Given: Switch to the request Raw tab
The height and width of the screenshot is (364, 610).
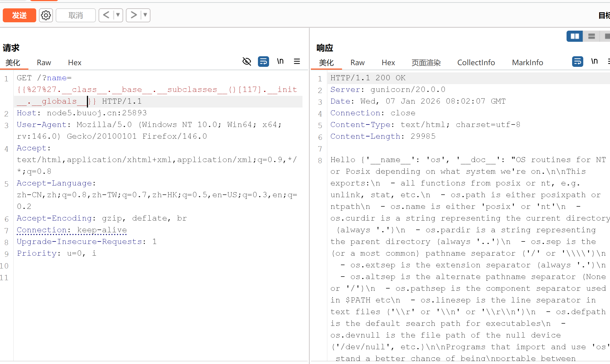Looking at the screenshot, I should 44,63.
